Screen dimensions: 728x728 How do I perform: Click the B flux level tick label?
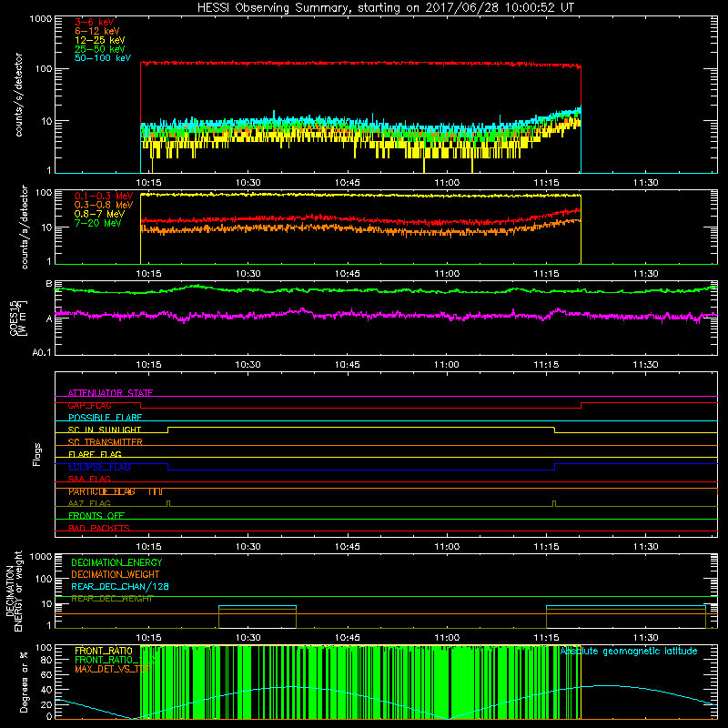click(49, 284)
